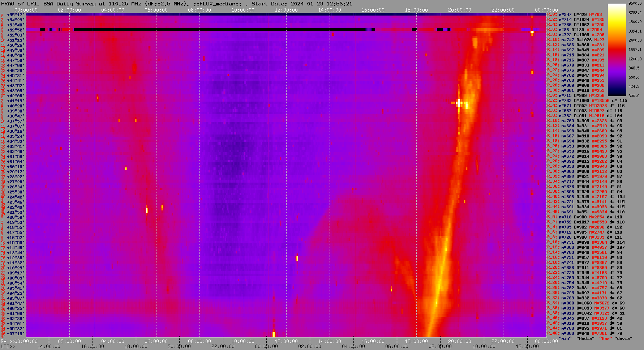This screenshot has height=350, width=644.
Task: Select the stats row with M=18550
Action: pos(587,101)
